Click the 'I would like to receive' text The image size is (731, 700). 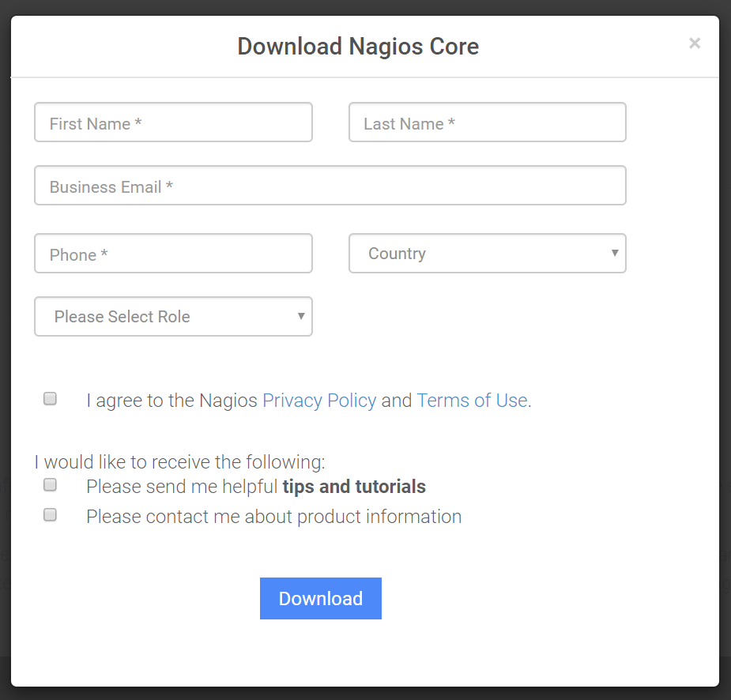click(180, 462)
